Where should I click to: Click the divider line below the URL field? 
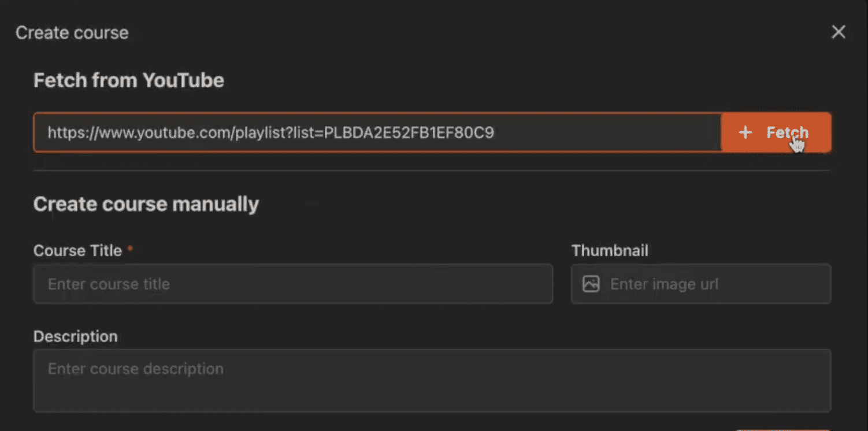[x=432, y=171]
